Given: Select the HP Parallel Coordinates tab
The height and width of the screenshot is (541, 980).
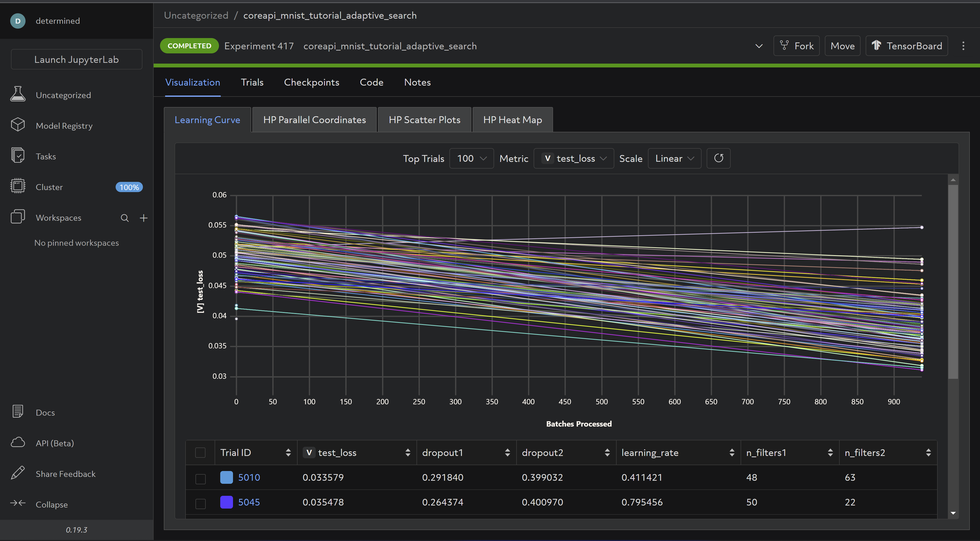Looking at the screenshot, I should pyautogui.click(x=314, y=120).
